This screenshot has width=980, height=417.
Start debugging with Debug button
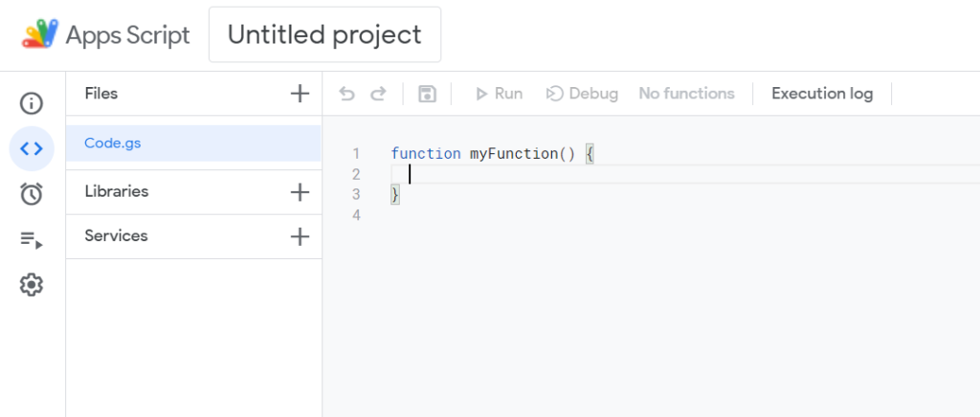click(x=582, y=94)
